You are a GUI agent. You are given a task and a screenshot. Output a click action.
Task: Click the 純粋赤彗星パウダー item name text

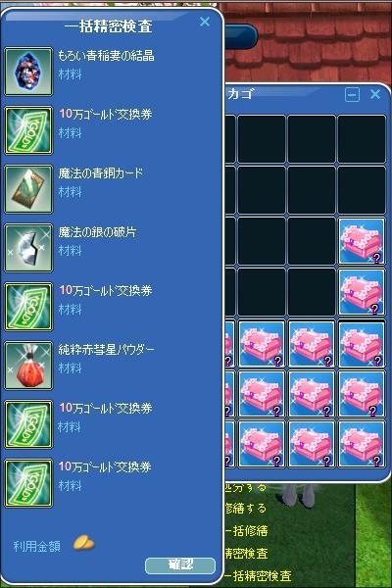pyautogui.click(x=106, y=350)
